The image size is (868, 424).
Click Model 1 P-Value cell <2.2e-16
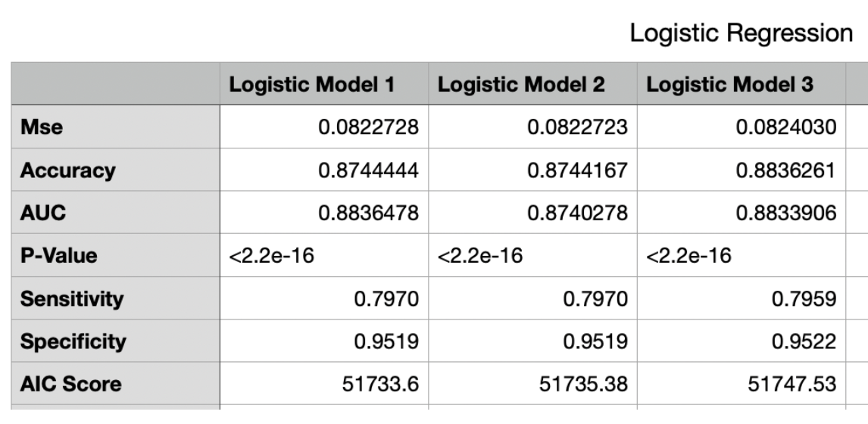[324, 255]
